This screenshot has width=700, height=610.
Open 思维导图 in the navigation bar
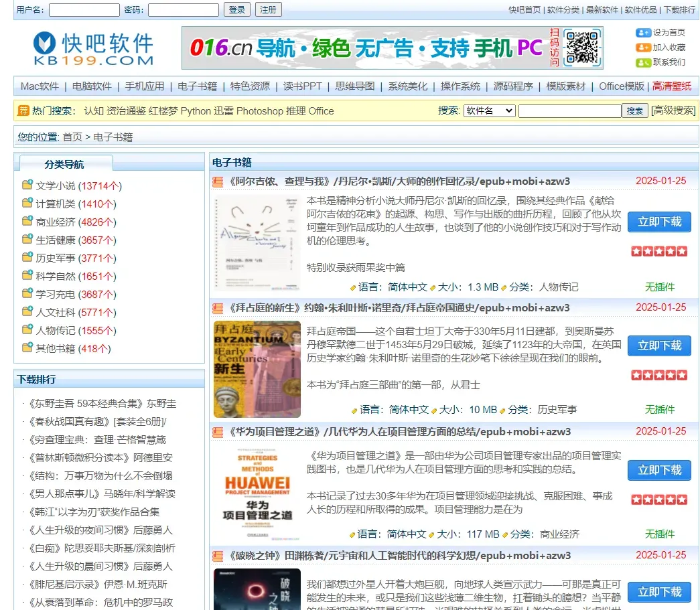coord(355,86)
